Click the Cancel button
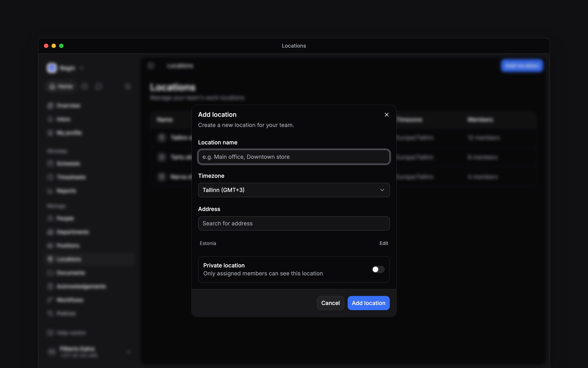 click(330, 303)
